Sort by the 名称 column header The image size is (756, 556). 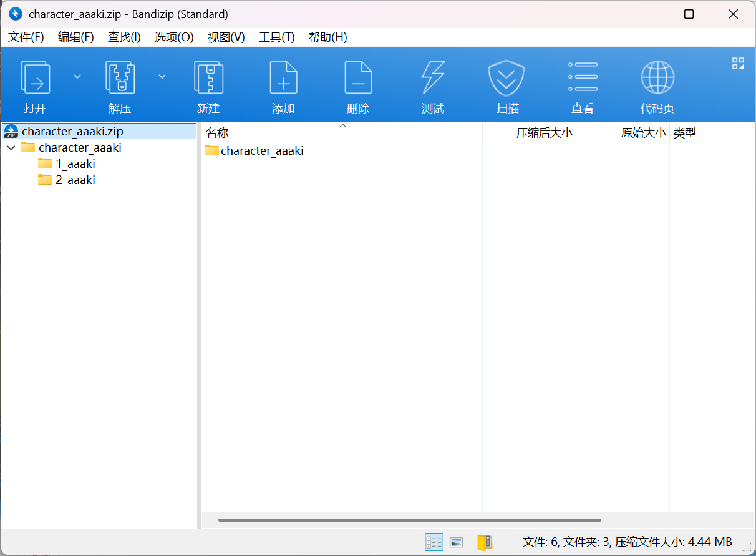(x=217, y=133)
